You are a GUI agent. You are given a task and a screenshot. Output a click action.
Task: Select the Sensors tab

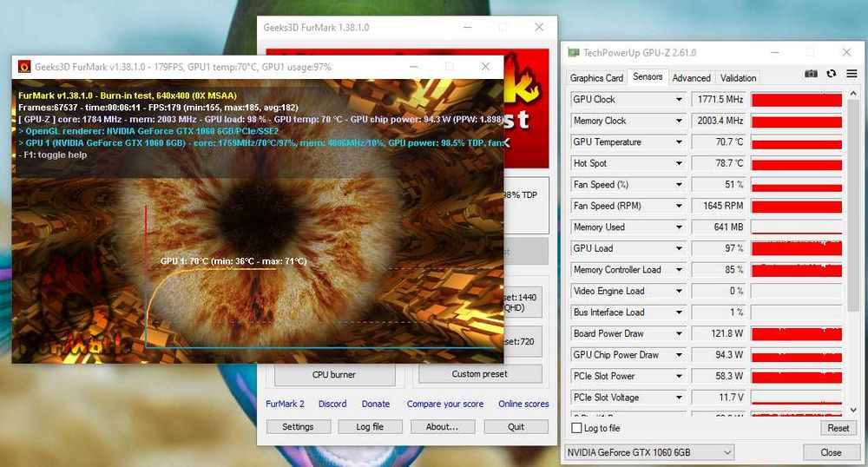click(x=648, y=77)
